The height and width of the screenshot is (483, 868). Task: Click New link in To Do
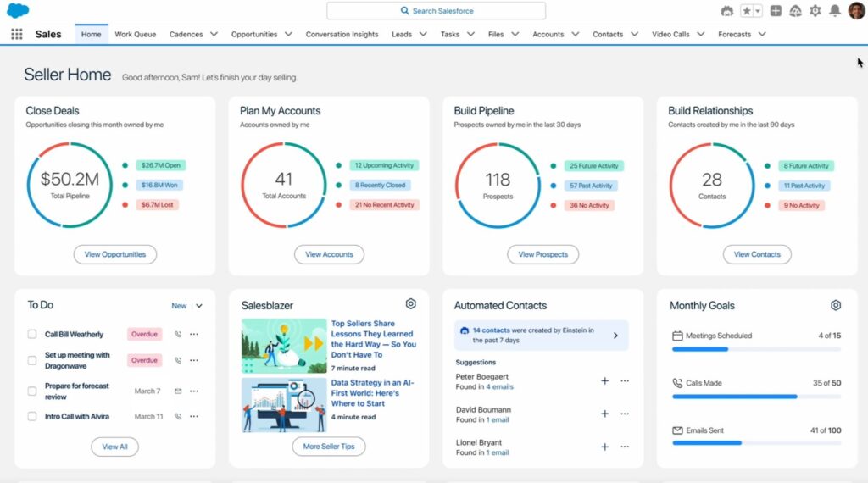(179, 306)
